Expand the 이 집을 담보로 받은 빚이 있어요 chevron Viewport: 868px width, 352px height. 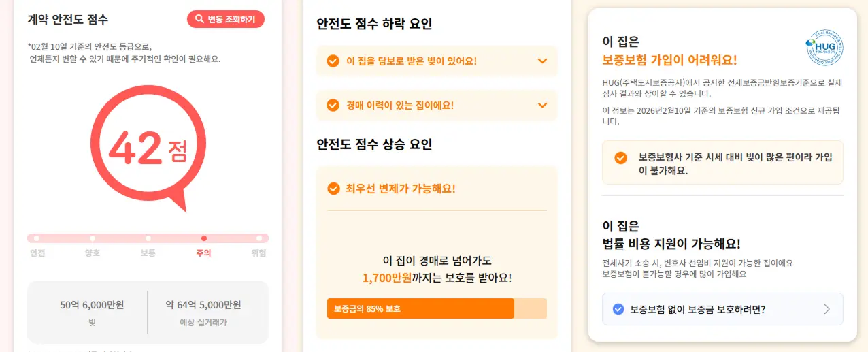point(542,61)
